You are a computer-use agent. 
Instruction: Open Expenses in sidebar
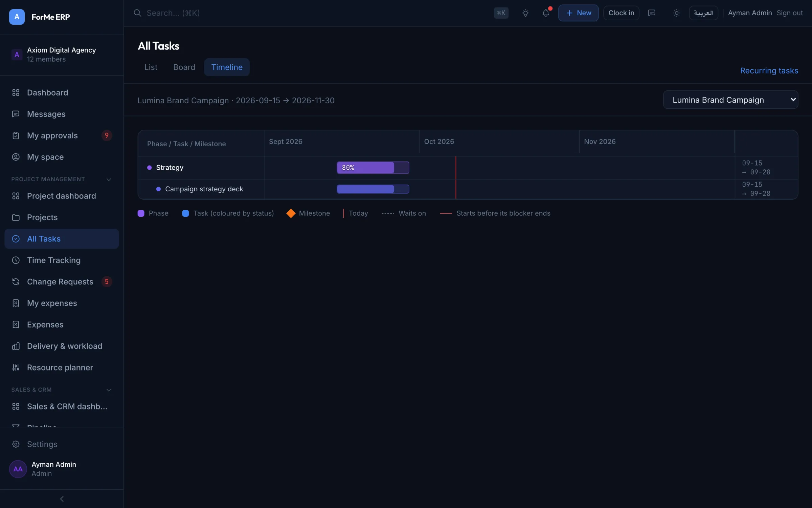(x=62, y=324)
